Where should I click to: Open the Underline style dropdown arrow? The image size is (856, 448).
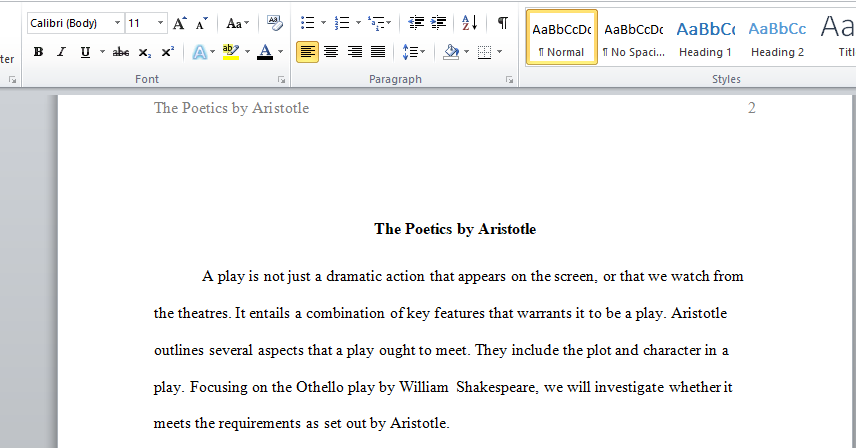102,52
